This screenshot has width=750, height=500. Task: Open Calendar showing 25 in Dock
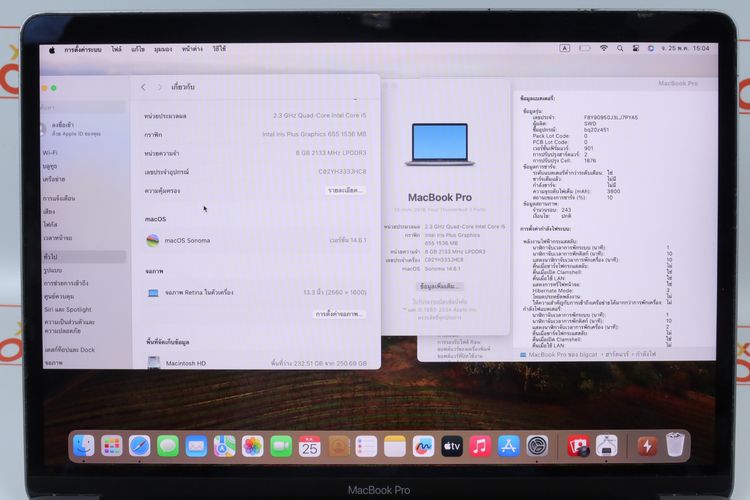[x=309, y=446]
